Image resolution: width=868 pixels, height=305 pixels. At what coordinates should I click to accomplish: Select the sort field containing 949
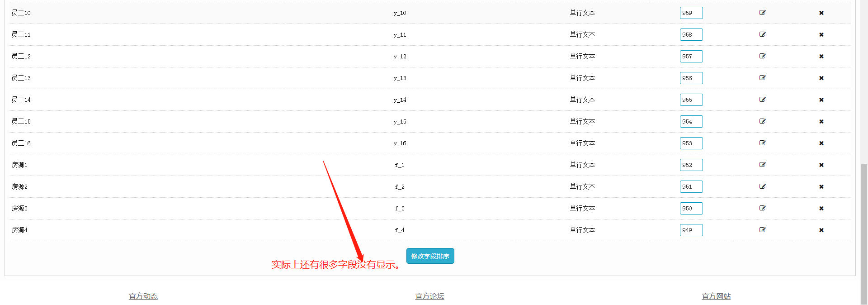pyautogui.click(x=691, y=230)
